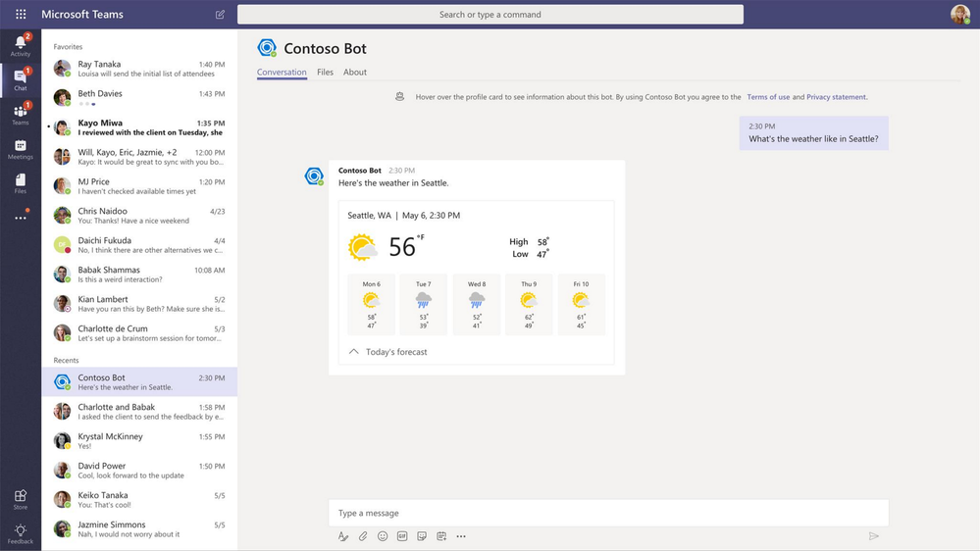
Task: Switch to the Conversation tab
Action: pyautogui.click(x=282, y=73)
